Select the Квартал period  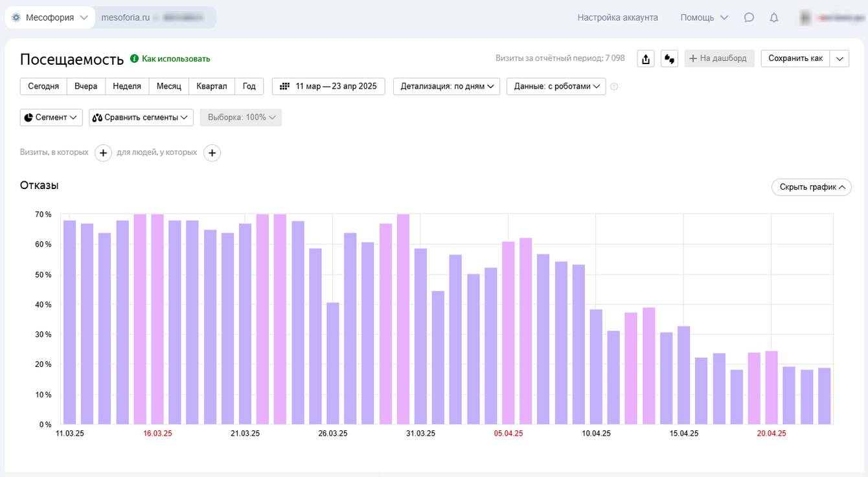click(x=211, y=86)
